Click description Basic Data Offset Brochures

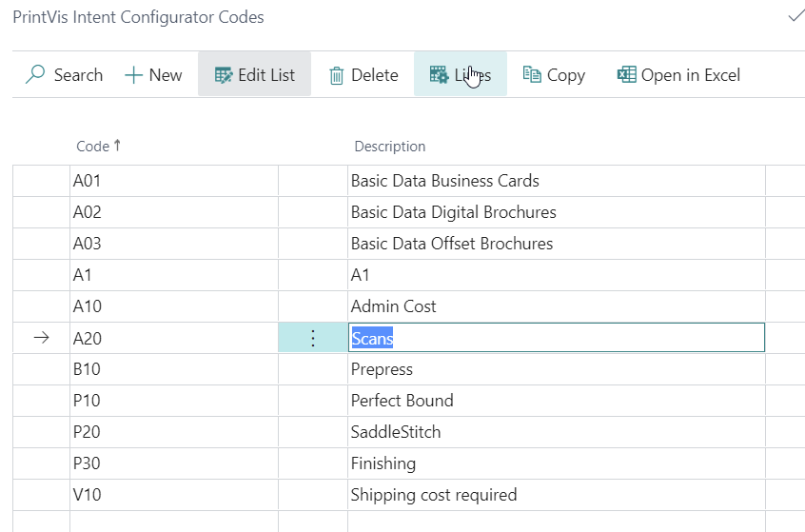coord(452,244)
